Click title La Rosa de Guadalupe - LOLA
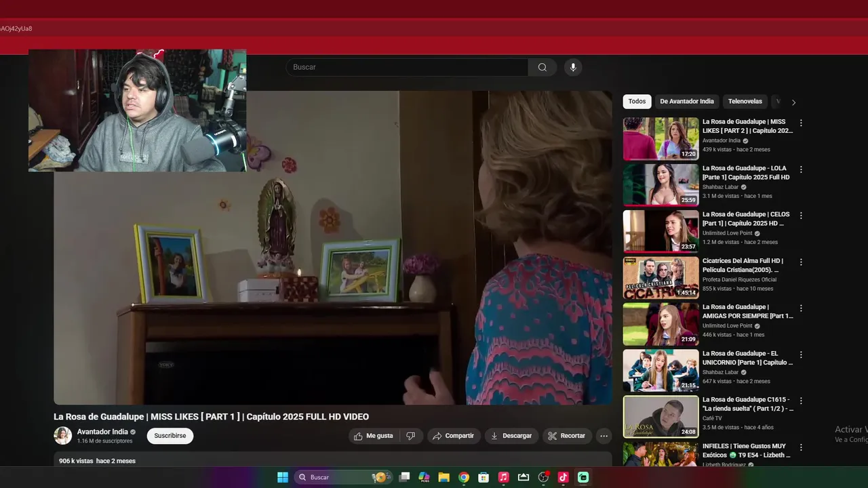Screen dimensions: 868x488 [746, 173]
